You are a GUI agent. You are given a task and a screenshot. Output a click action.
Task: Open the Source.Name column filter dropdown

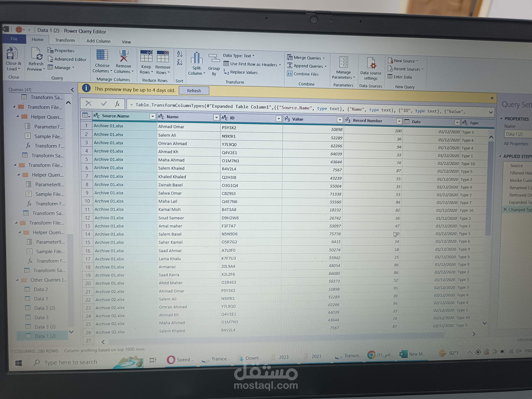(x=152, y=116)
